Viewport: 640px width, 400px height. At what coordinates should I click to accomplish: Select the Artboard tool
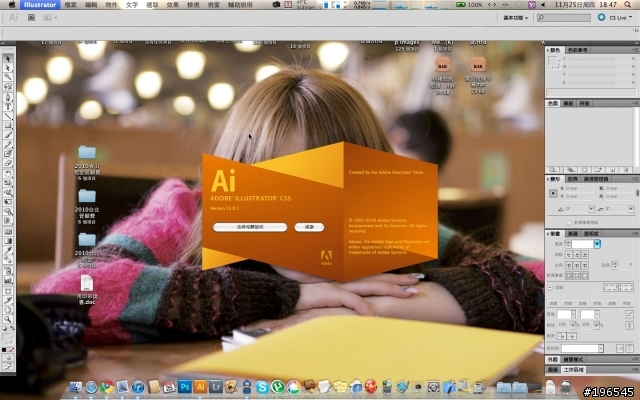(x=8, y=291)
